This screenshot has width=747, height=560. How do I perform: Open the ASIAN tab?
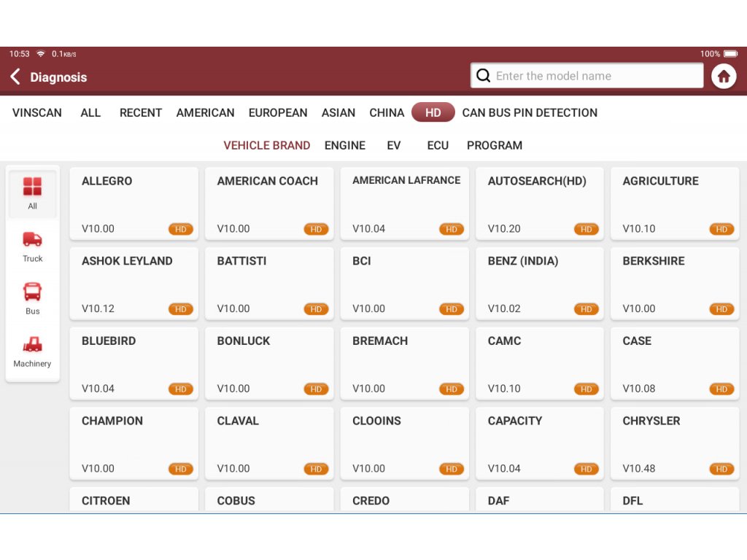(338, 113)
